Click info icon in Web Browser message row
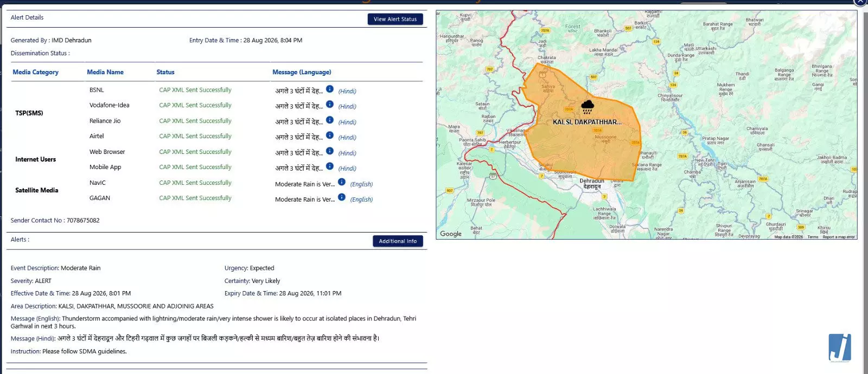868x374 pixels. 329,151
